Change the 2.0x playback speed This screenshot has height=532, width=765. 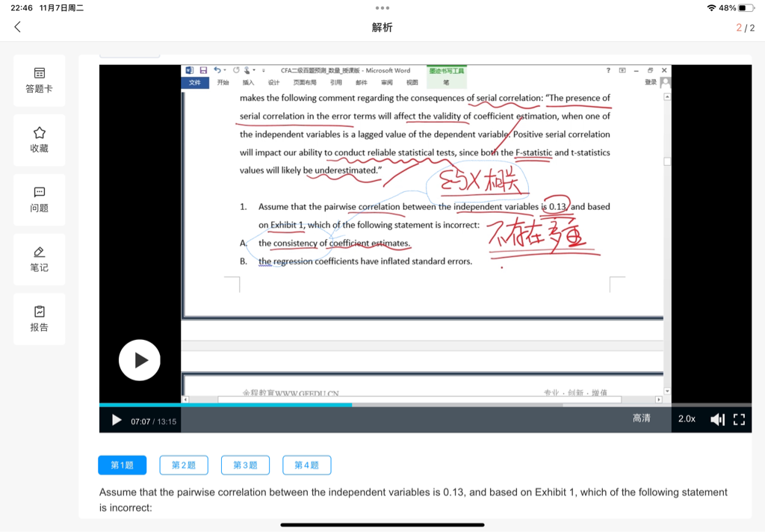coord(687,419)
